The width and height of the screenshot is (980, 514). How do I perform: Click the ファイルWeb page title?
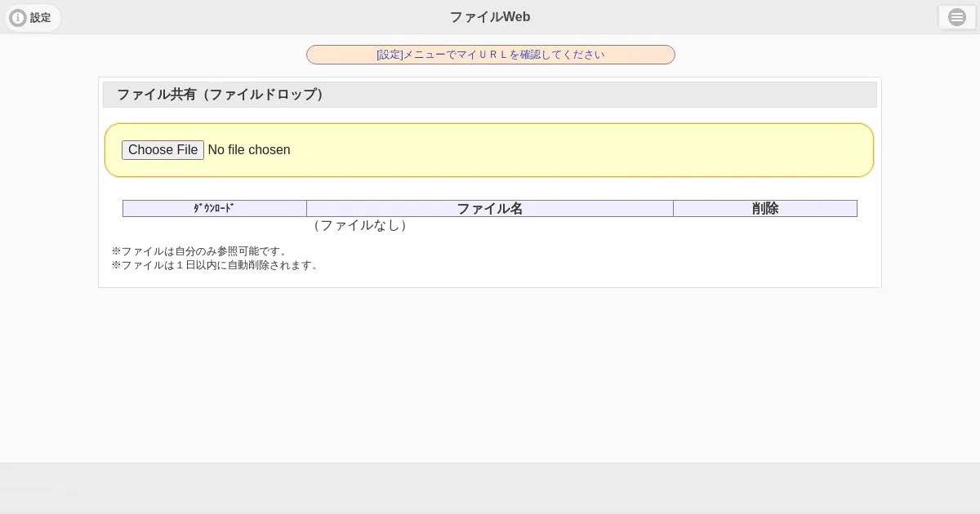(489, 17)
